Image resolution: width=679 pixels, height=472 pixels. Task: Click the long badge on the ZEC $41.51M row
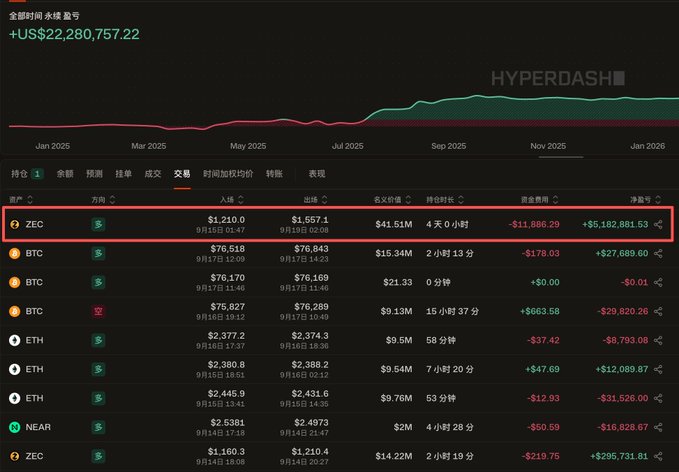98,224
